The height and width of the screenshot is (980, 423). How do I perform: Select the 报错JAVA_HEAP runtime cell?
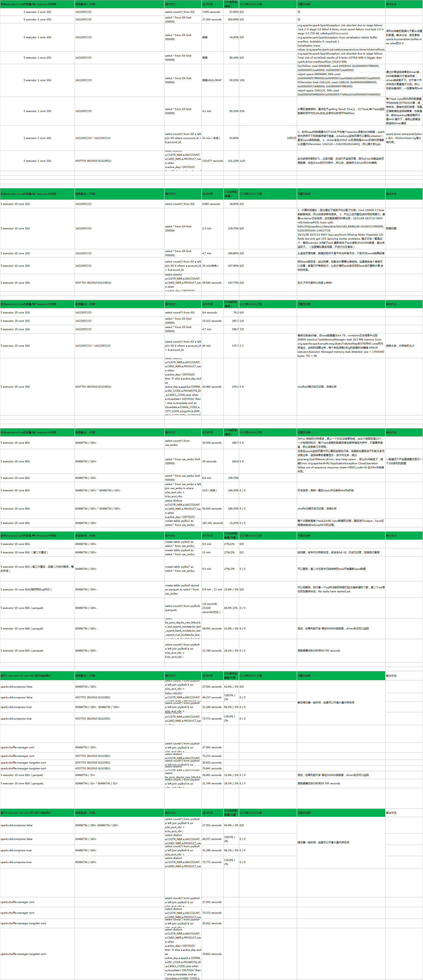(212, 80)
